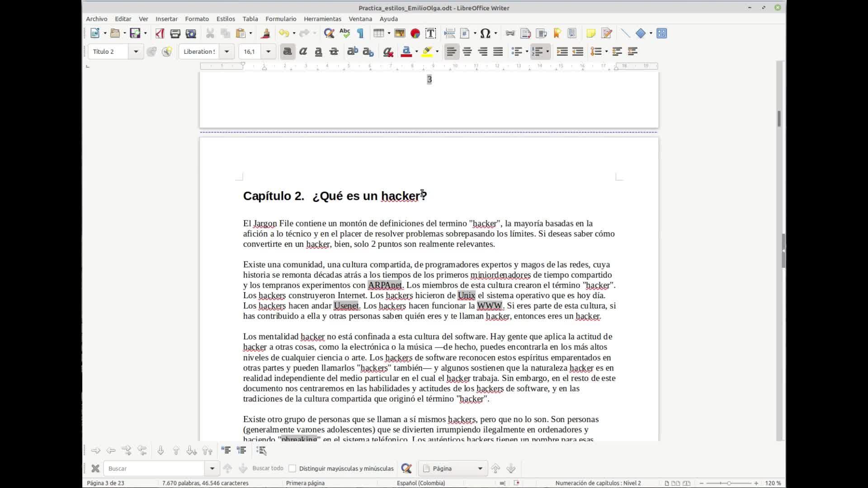Insert a text box
Viewport: 868px width, 488px height.
(x=430, y=33)
